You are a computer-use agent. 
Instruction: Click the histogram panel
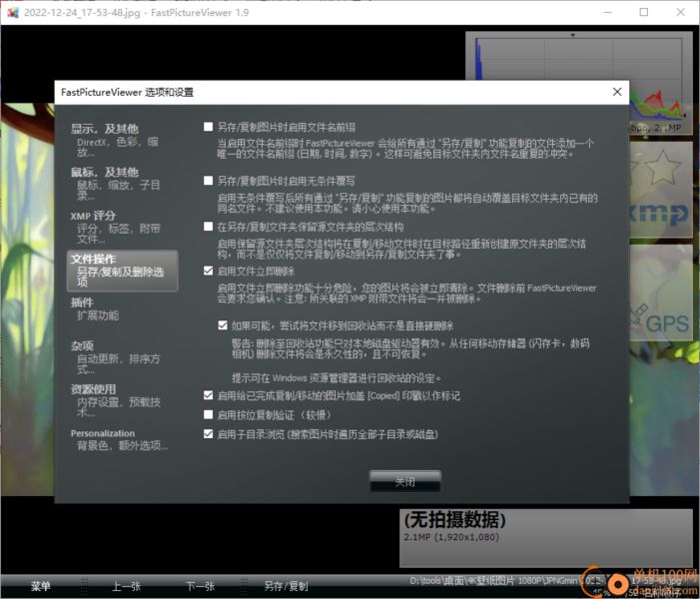coord(578,56)
